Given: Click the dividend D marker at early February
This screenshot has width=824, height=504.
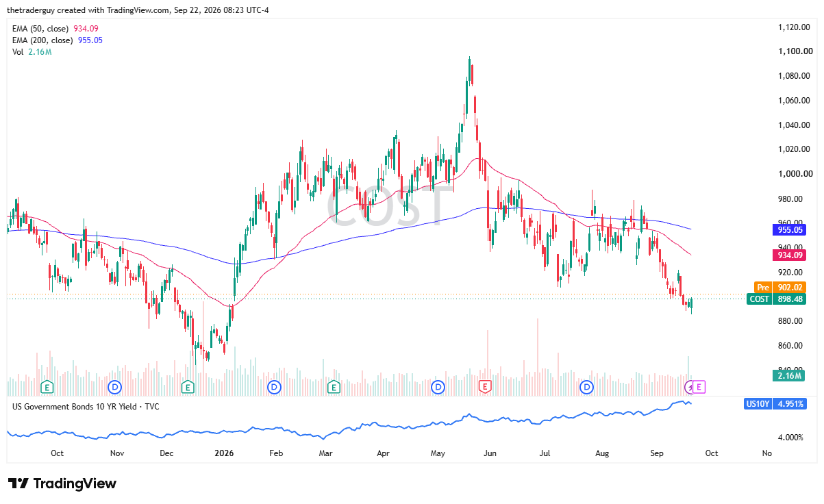Looking at the screenshot, I should tap(274, 387).
